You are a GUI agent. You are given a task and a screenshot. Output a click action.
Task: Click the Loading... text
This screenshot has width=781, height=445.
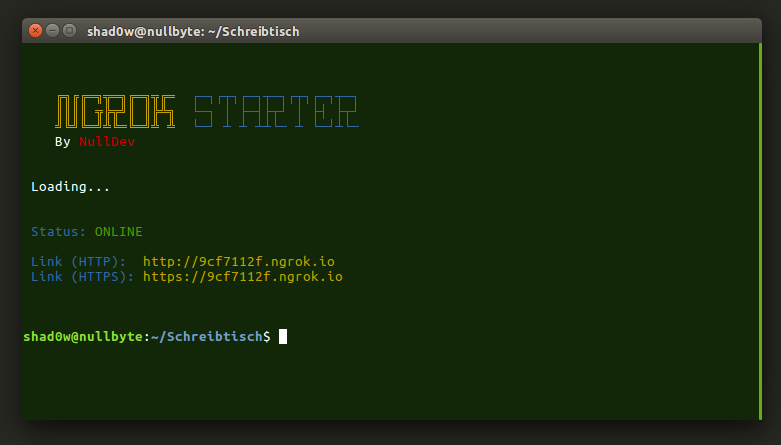[x=70, y=187]
